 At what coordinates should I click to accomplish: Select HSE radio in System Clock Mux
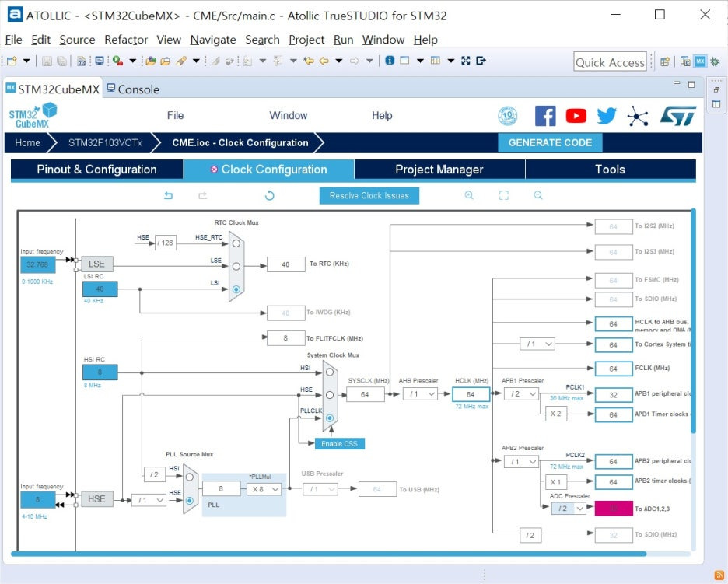click(x=330, y=395)
